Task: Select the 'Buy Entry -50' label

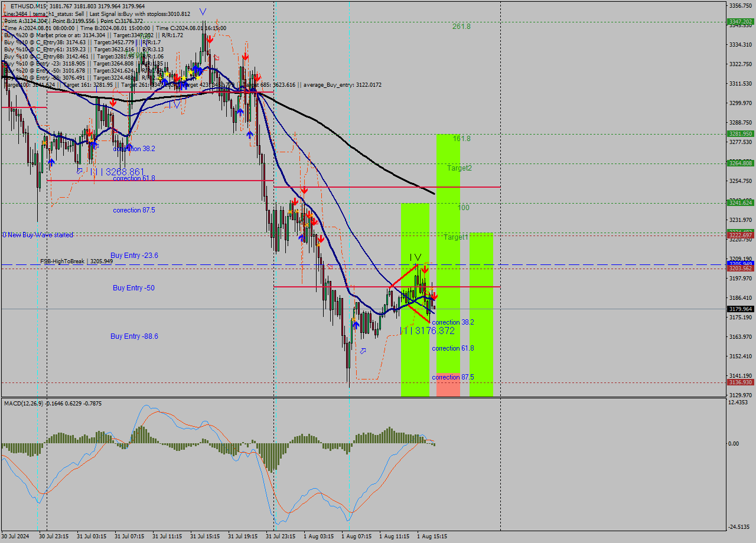Action: [133, 288]
